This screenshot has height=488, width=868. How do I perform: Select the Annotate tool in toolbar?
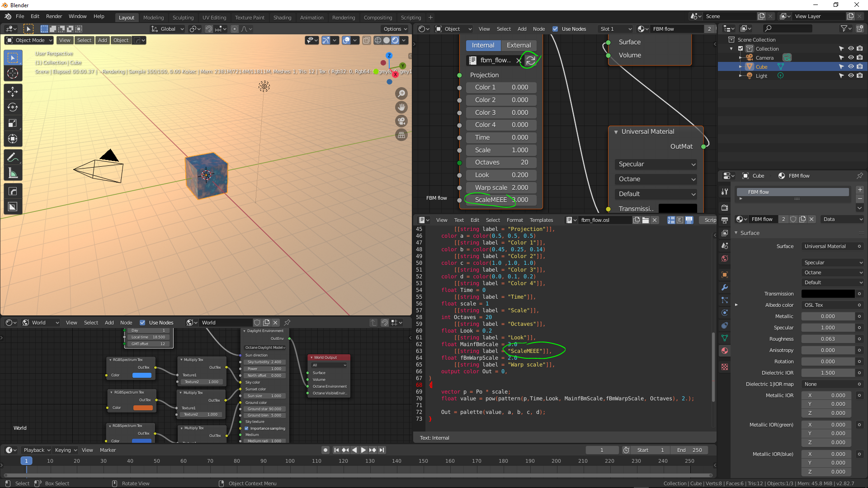click(x=13, y=157)
